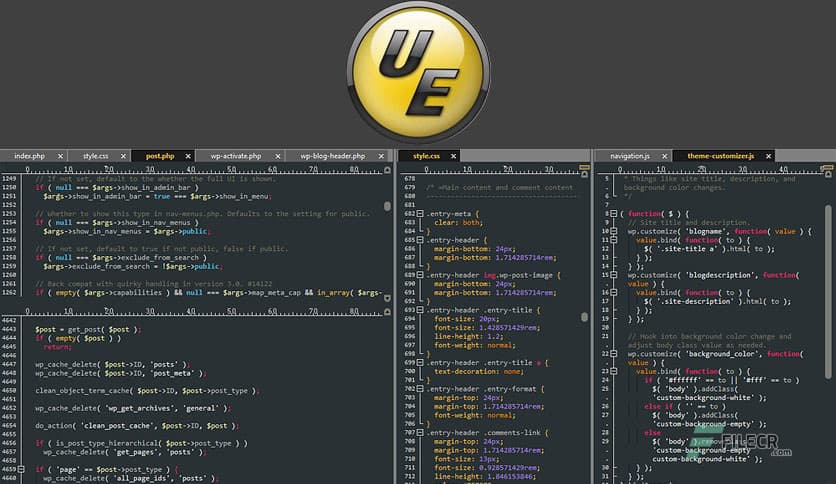Collapse value.bind block at line 23
This screenshot has width=836, height=484.
(x=614, y=371)
